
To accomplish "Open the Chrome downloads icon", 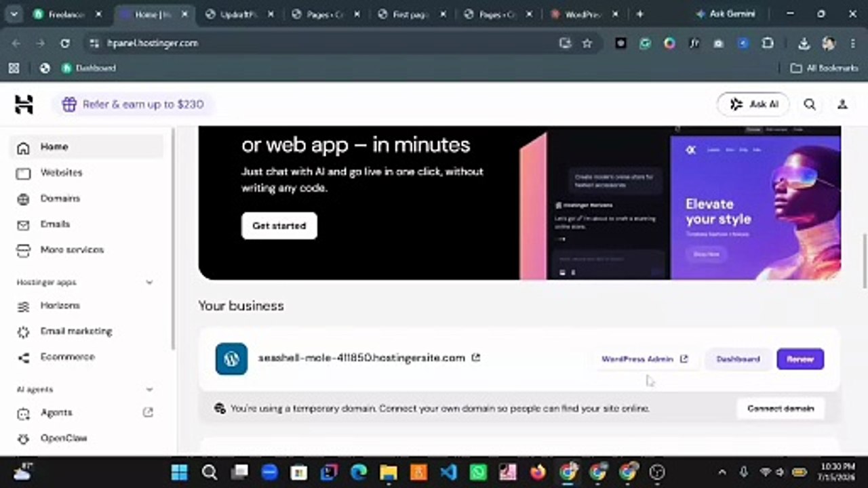I will coord(804,43).
